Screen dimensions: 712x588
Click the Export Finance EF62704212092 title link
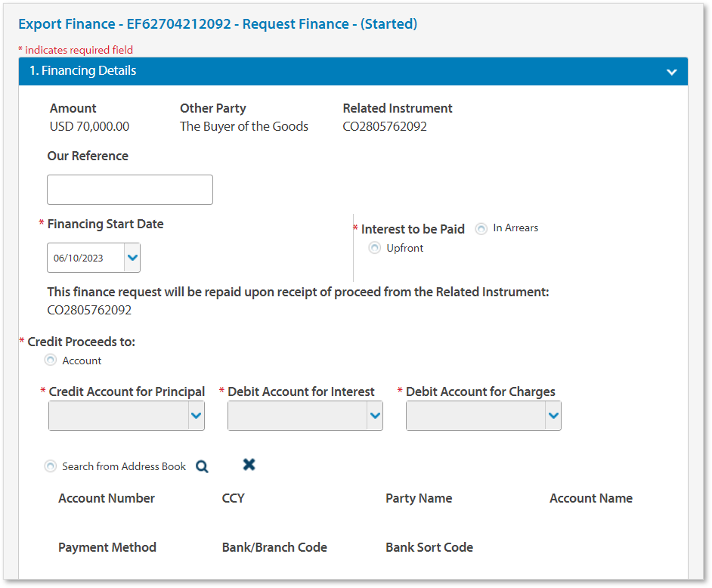coord(217,24)
